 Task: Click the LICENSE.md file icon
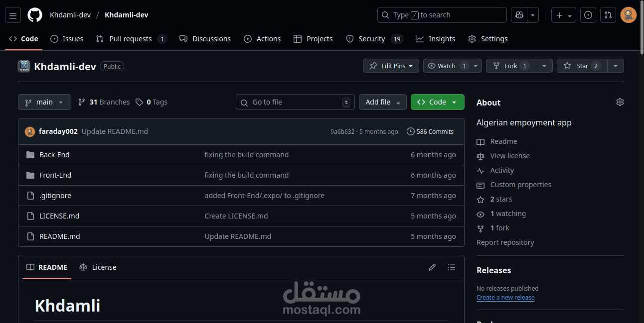(30, 216)
